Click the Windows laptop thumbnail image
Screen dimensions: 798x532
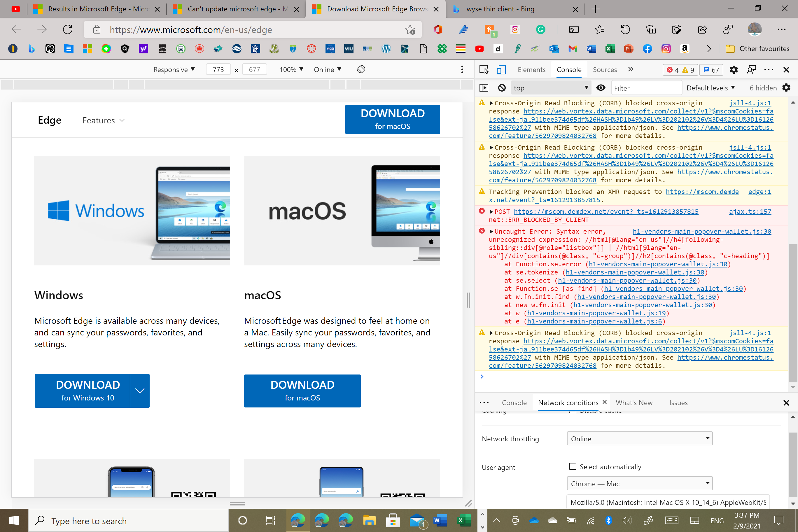point(132,210)
